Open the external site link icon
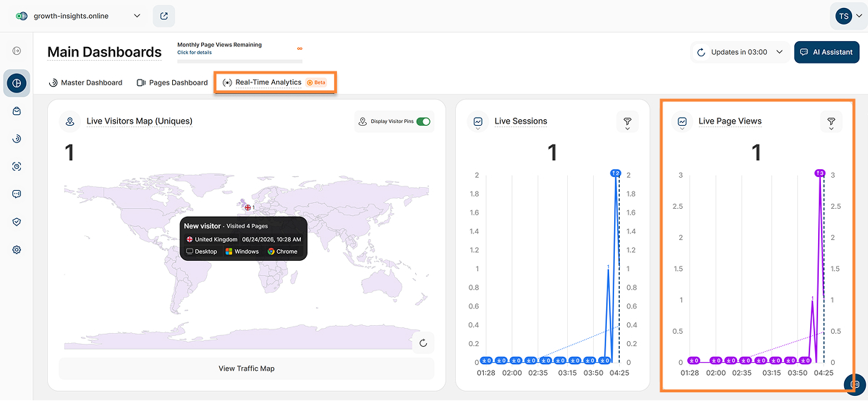 click(163, 16)
